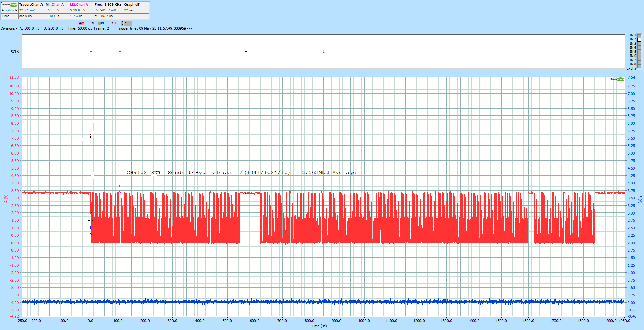Uncheck the IN 2 digital input checkbox

(x=639, y=40)
